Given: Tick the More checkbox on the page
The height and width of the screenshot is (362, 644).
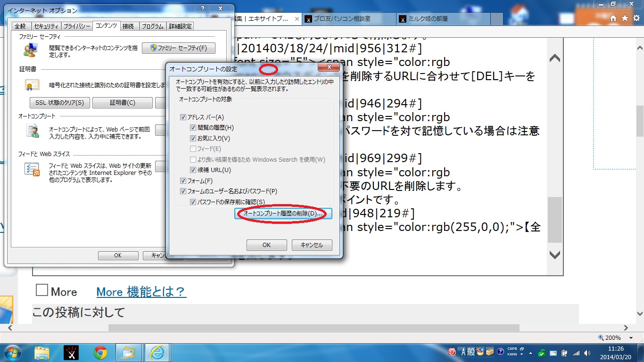Looking at the screenshot, I should click(x=42, y=290).
